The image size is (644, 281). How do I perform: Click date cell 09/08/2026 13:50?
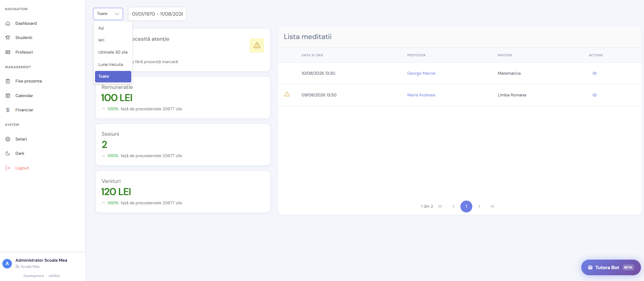click(x=319, y=95)
